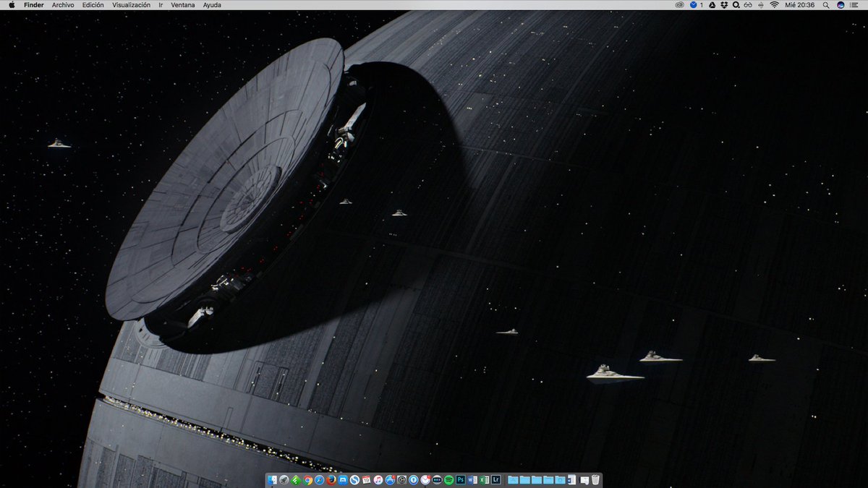Screen dimensions: 868x488
Task: Open the green Feedly icon in Dock
Action: tap(296, 480)
